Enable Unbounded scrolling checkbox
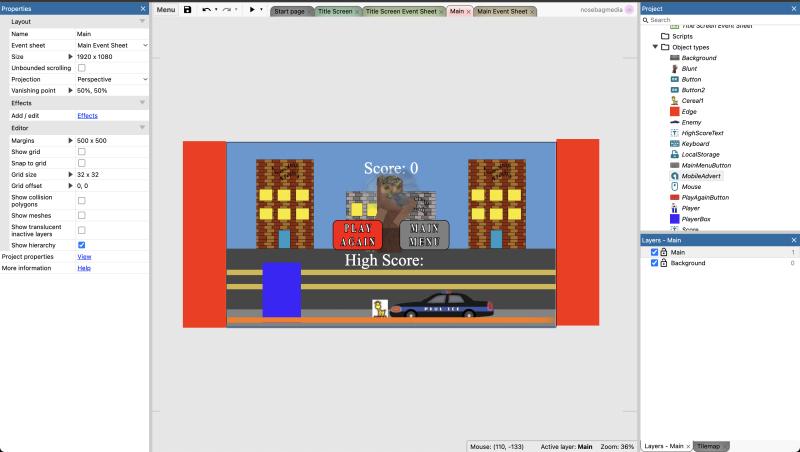The width and height of the screenshot is (800, 452). click(82, 68)
